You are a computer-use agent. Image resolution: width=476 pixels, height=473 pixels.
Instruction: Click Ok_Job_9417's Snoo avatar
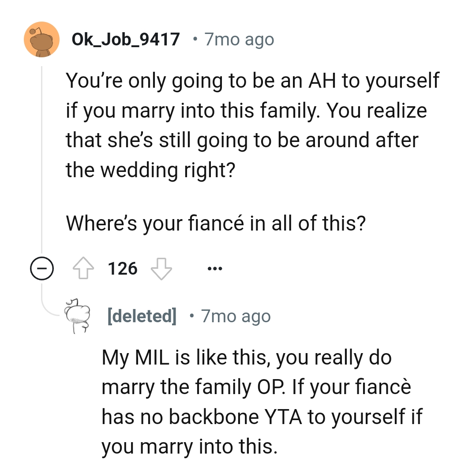(x=41, y=39)
